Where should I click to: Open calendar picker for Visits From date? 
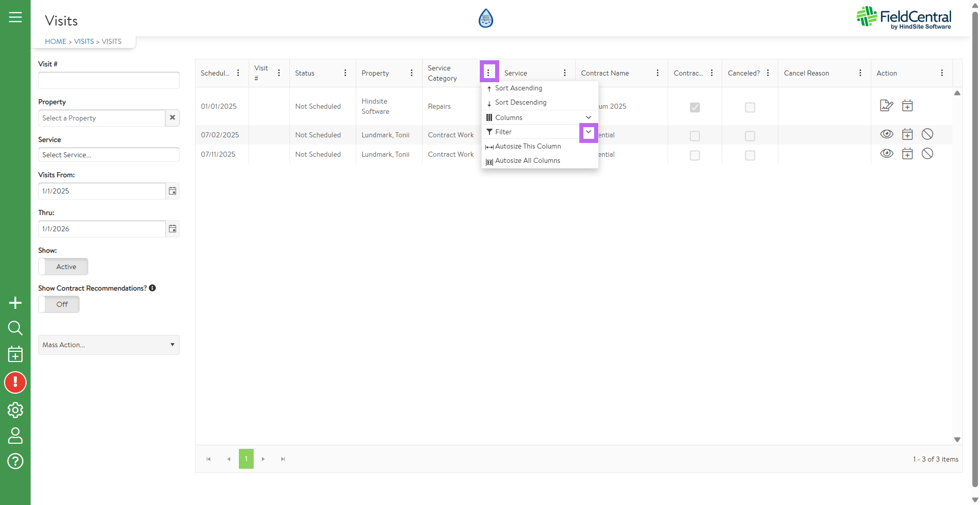173,191
